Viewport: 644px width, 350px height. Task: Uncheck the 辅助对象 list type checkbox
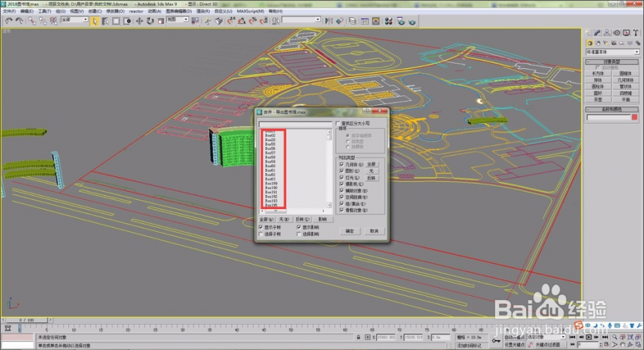(x=341, y=191)
